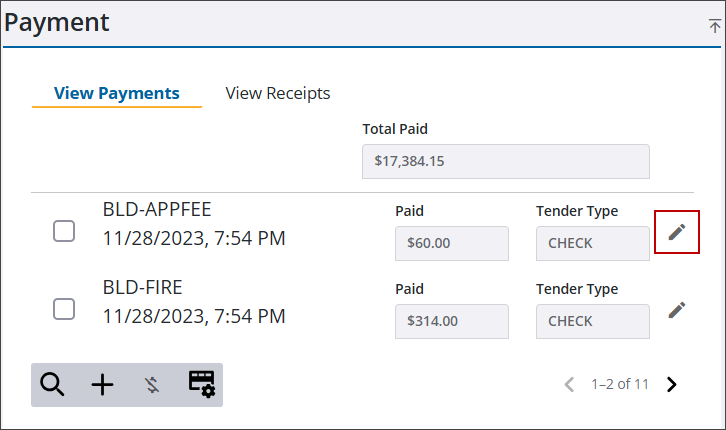This screenshot has height=430, width=726.
Task: Click the void payment crossed-dollar icon
Action: [152, 385]
